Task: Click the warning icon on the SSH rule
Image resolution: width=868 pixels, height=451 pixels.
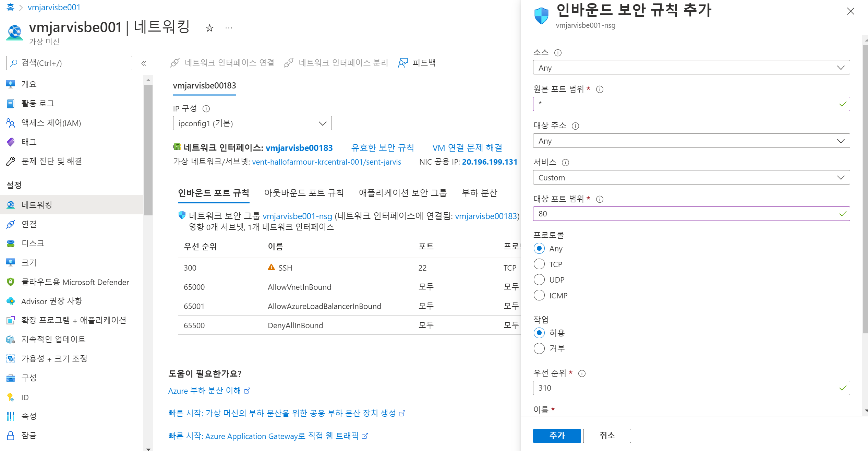Action: [x=271, y=267]
